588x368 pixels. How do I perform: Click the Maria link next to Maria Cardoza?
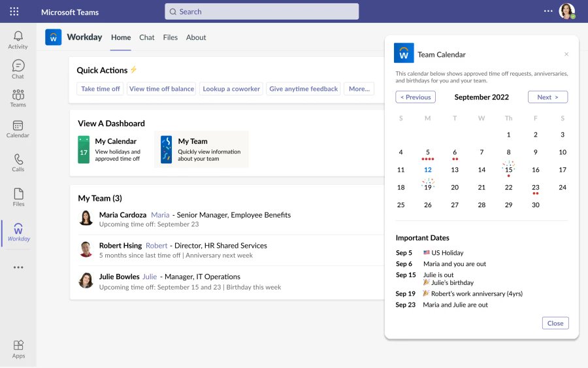160,215
